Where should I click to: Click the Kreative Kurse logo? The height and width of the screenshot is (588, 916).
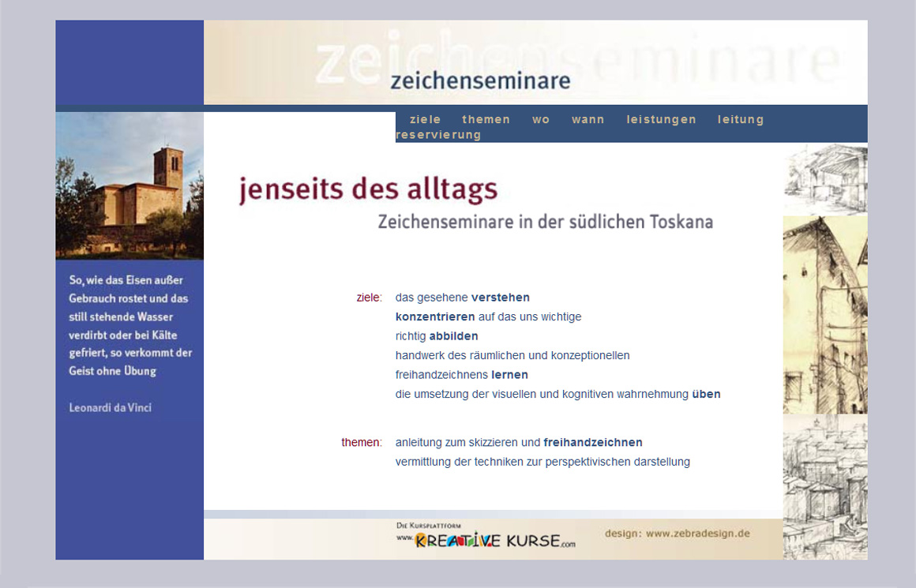click(x=486, y=539)
